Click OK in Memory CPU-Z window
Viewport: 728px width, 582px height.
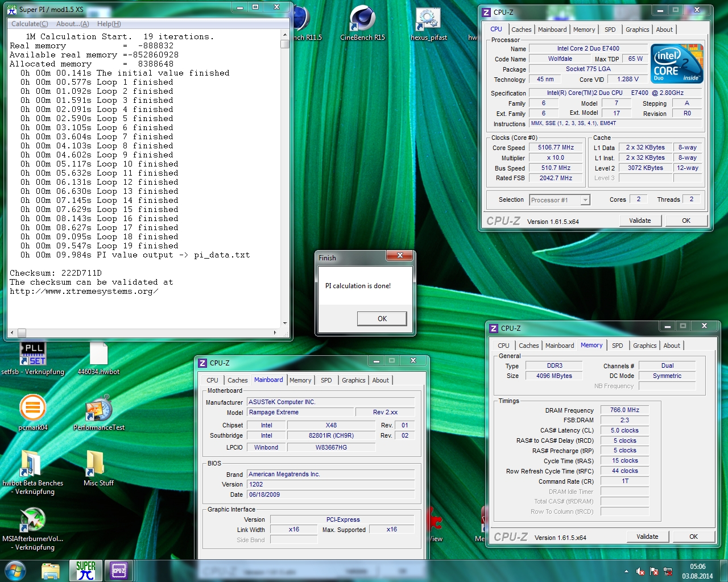693,537
